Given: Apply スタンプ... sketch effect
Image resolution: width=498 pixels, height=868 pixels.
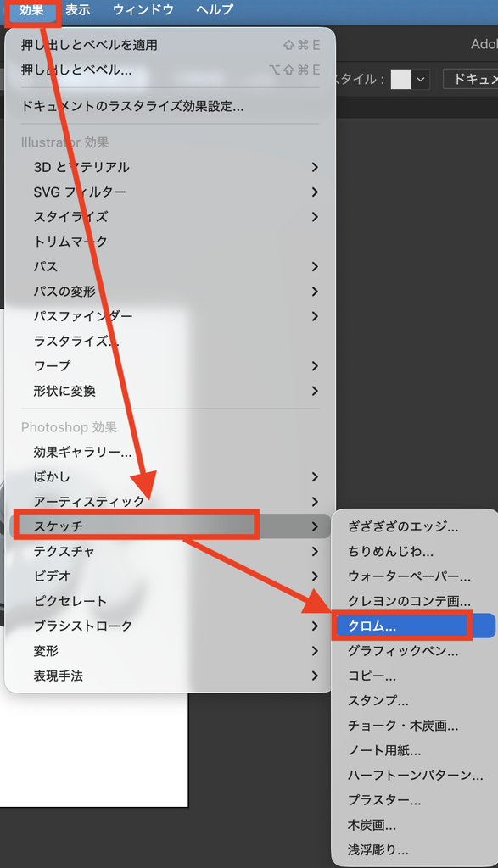Looking at the screenshot, I should [416, 701].
